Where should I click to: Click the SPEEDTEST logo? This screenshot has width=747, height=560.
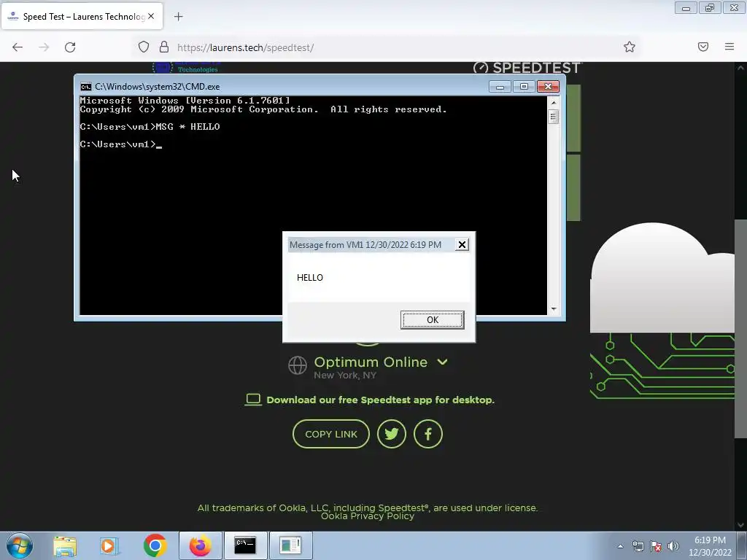coord(527,68)
